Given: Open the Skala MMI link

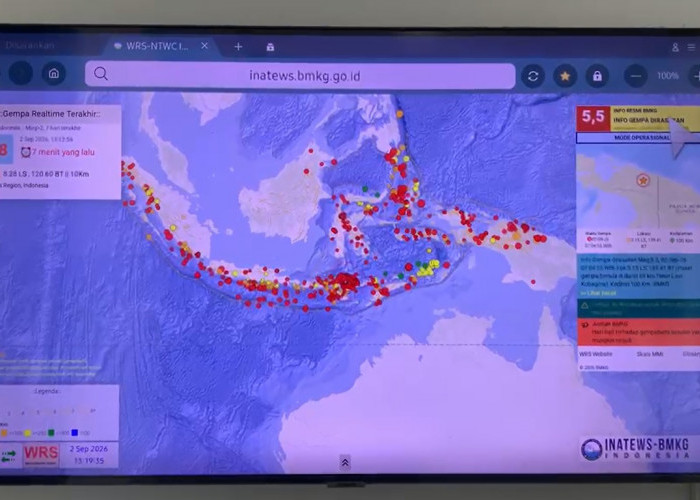Looking at the screenshot, I should 650,354.
